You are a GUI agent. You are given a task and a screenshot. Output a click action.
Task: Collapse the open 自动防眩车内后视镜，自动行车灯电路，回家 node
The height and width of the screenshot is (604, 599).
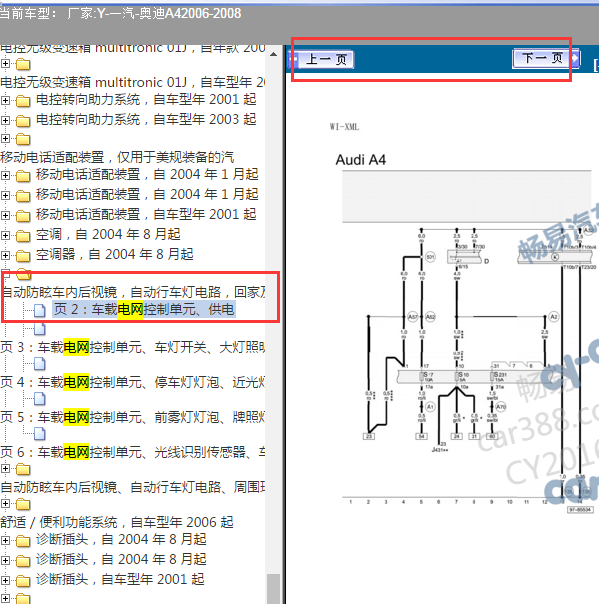pyautogui.click(x=5, y=275)
